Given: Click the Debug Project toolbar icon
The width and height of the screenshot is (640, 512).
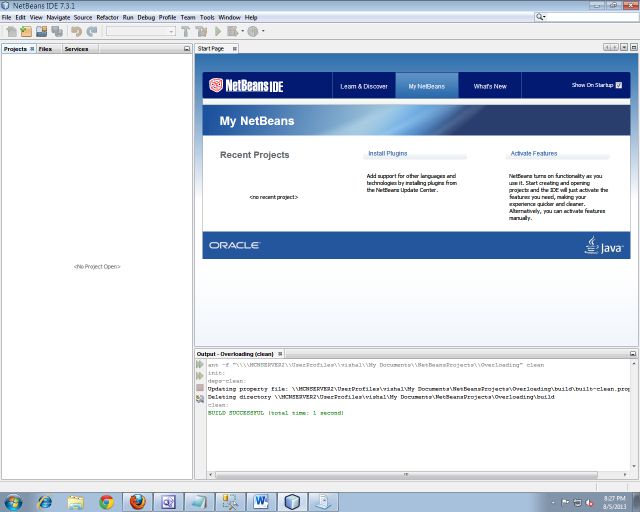Looking at the screenshot, I should pyautogui.click(x=232, y=31).
